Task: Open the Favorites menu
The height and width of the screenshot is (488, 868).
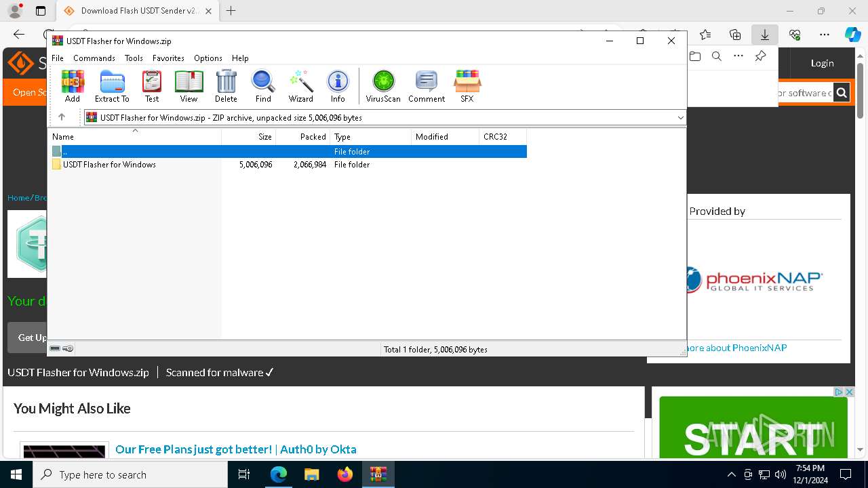Action: point(168,58)
